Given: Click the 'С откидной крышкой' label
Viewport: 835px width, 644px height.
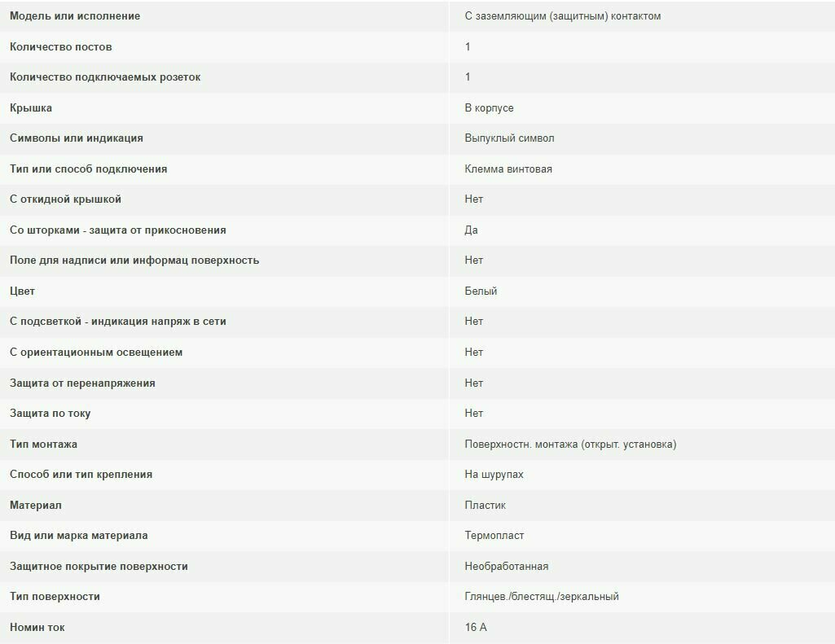Looking at the screenshot, I should click(65, 199).
